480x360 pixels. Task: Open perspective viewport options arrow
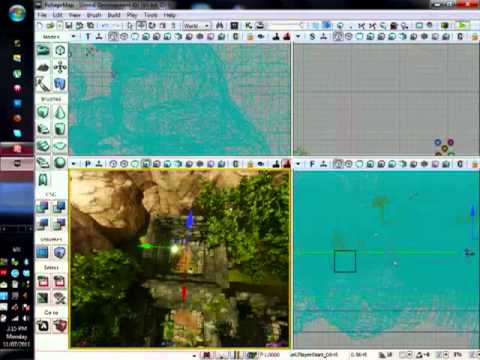pyautogui.click(x=74, y=164)
